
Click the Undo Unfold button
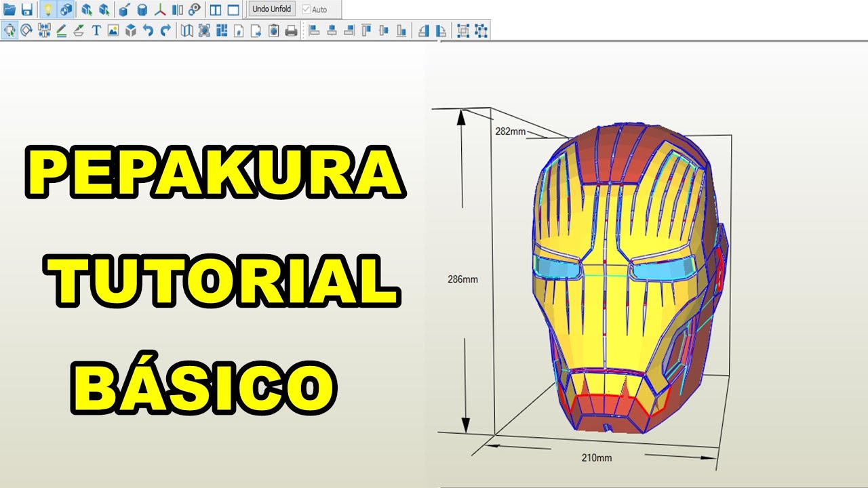click(272, 9)
